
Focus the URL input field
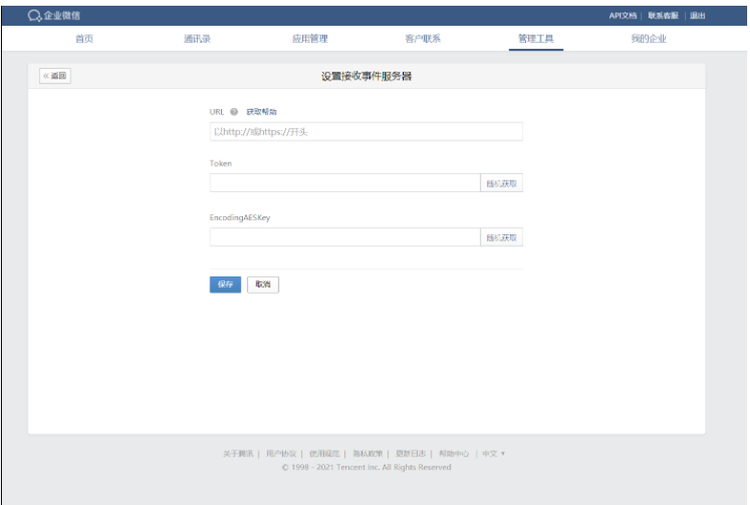[x=365, y=131]
